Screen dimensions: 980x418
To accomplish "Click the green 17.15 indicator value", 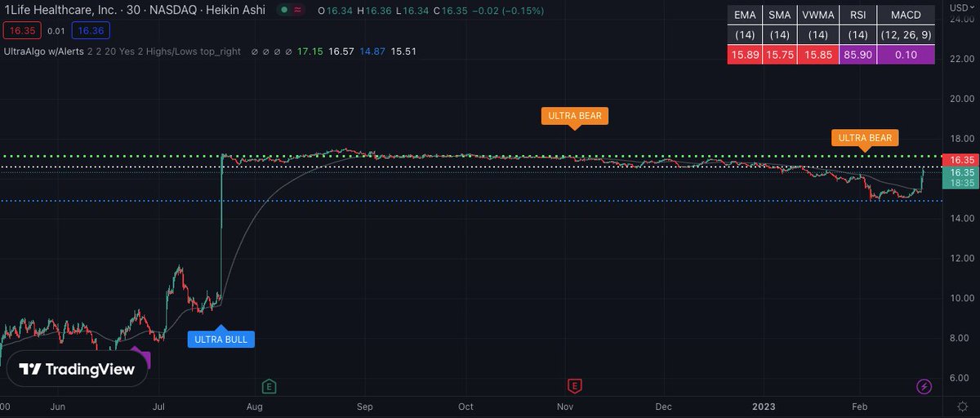I will point(311,51).
